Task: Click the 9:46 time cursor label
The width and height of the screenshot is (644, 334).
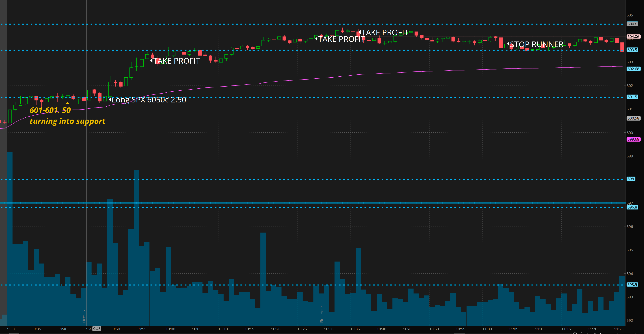Action: 97,329
